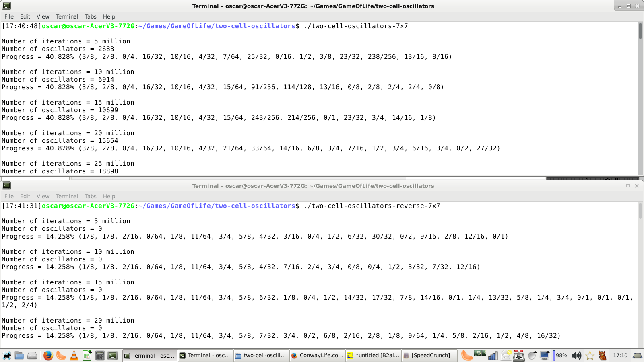Open the download manager tray icon
644x362 pixels.
519,355
